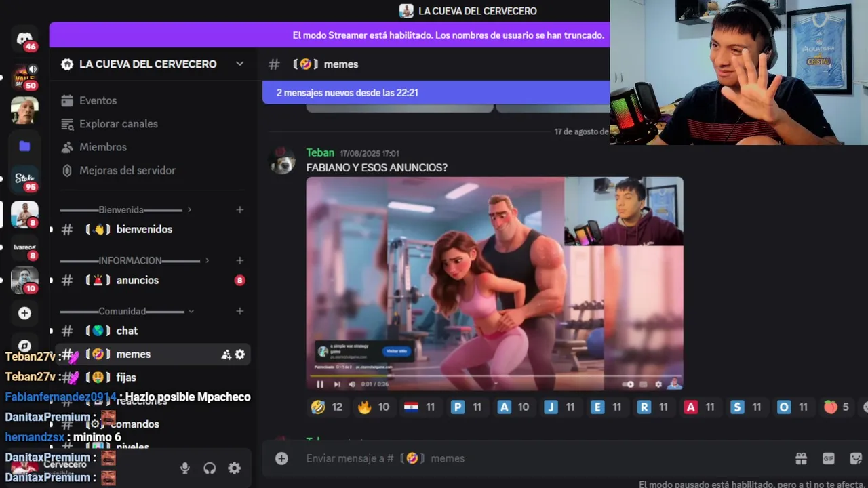Toggle fire emoji reaction

pos(373,407)
